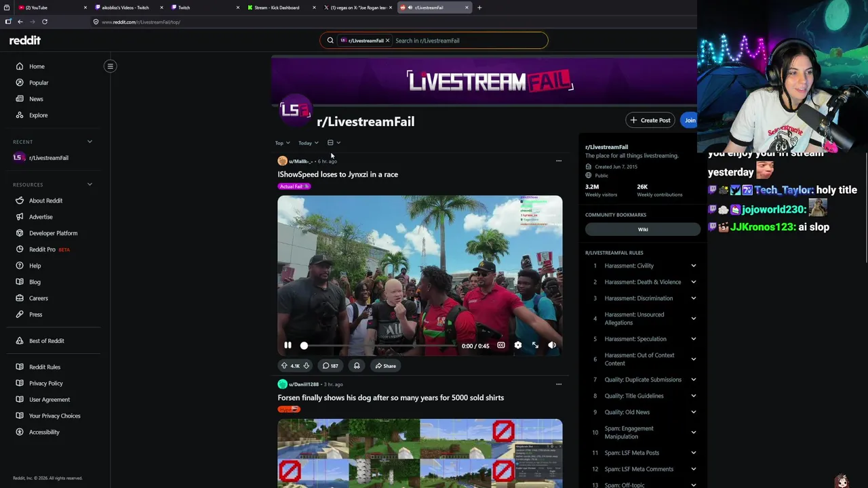Open News in the sidebar
The height and width of the screenshot is (488, 868).
click(36, 99)
